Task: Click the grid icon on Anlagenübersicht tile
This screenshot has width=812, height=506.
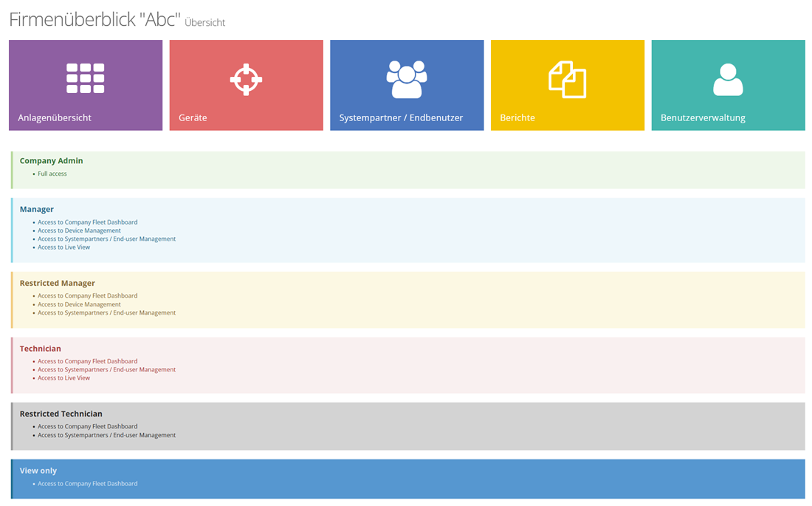Action: (85, 78)
